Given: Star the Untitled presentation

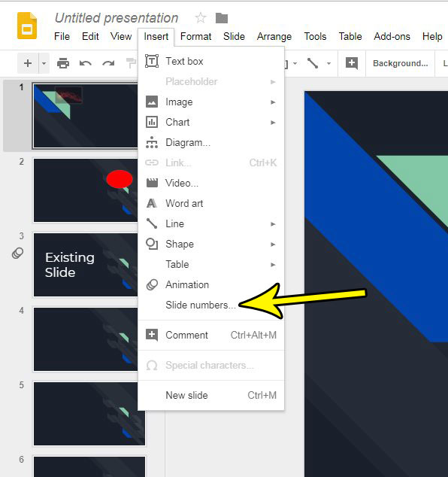Looking at the screenshot, I should (x=201, y=18).
